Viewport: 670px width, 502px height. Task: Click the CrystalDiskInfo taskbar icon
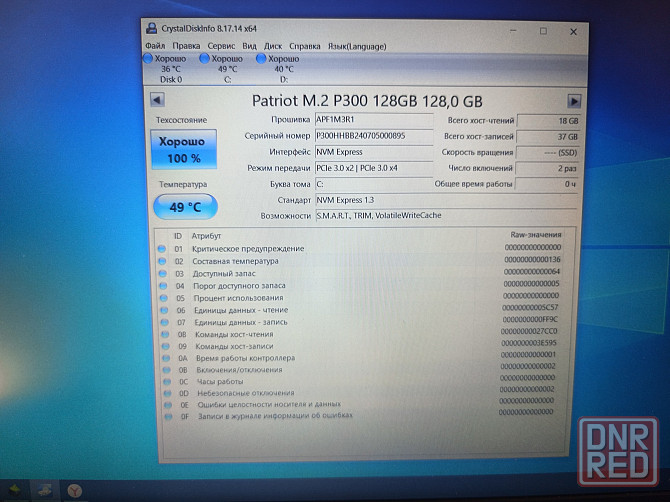(x=45, y=490)
